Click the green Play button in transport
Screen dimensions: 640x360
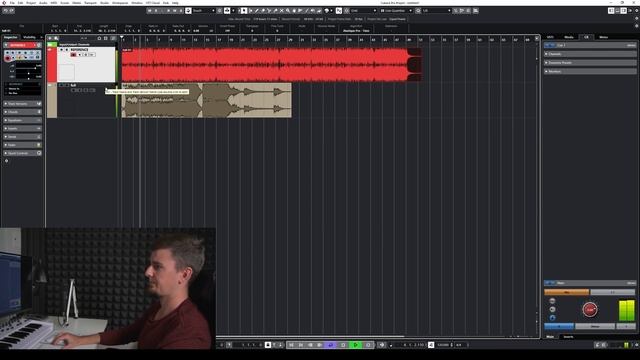click(356, 345)
